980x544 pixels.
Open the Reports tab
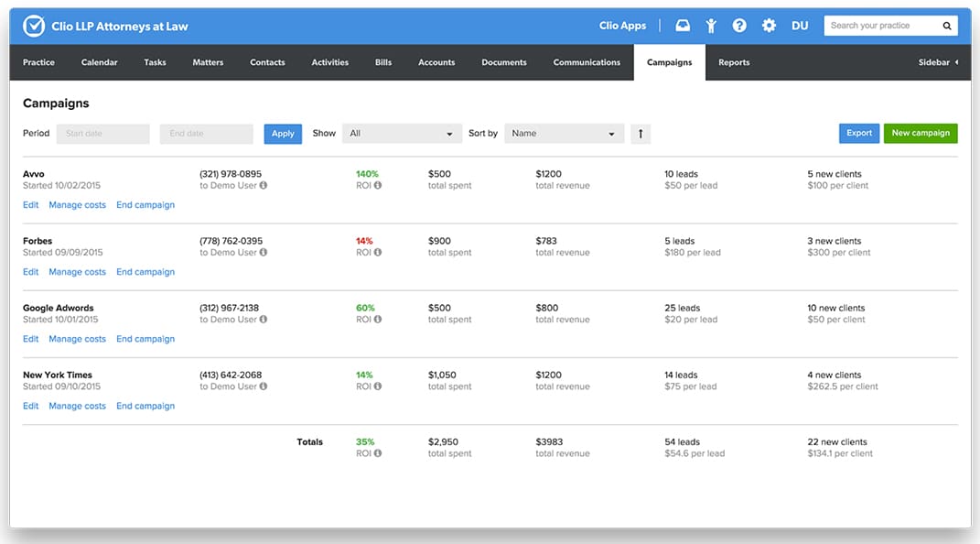[x=734, y=62]
